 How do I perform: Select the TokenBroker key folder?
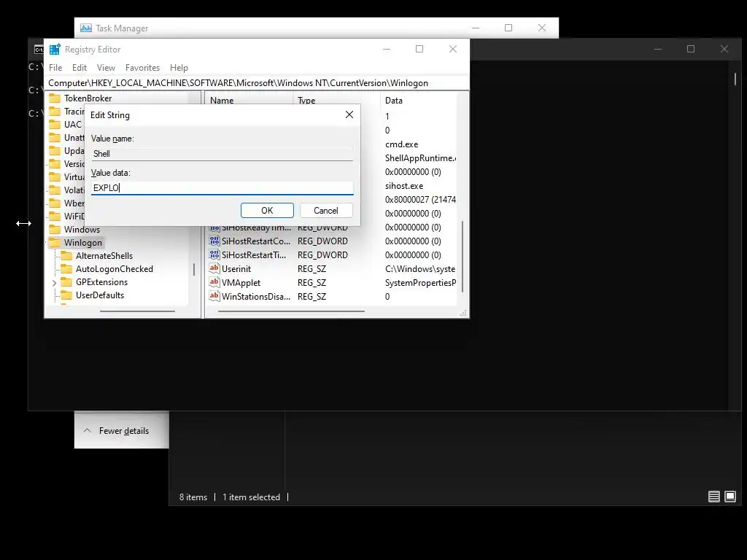(88, 98)
